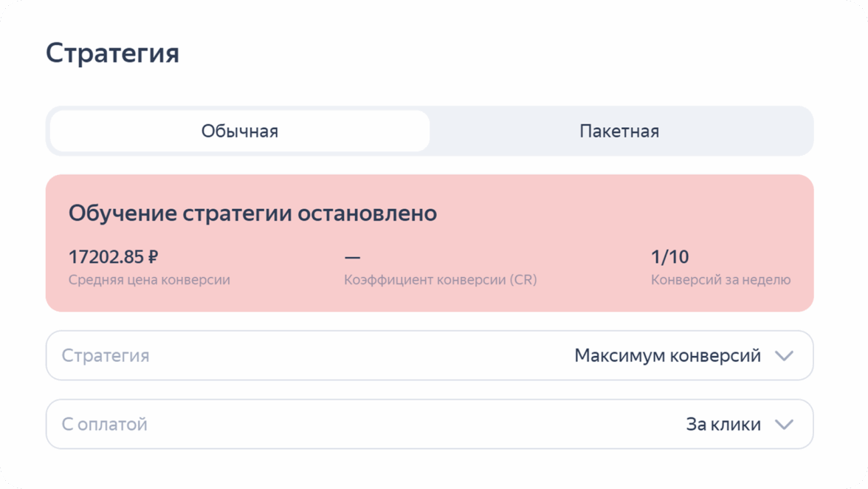
Task: Click the Конверсий за неделю label
Action: (x=720, y=281)
